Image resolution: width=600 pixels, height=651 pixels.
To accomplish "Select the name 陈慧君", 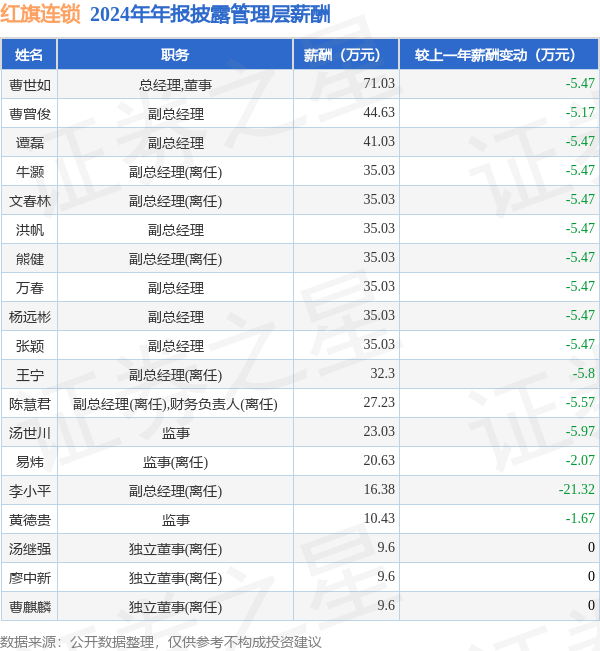I will pyautogui.click(x=30, y=404).
